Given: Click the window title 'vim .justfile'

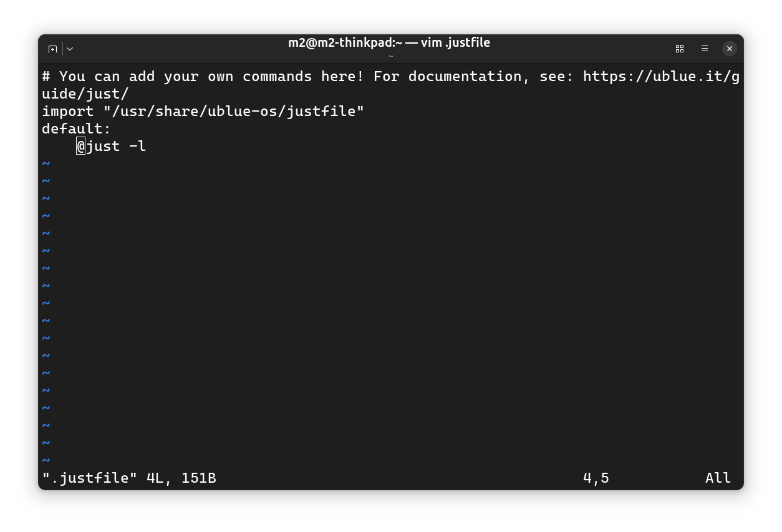Looking at the screenshot, I should [455, 42].
